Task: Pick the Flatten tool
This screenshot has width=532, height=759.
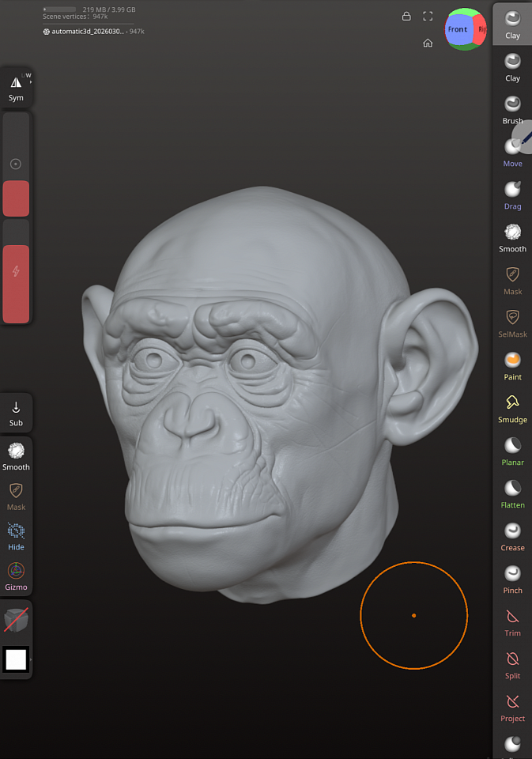Action: pyautogui.click(x=512, y=493)
